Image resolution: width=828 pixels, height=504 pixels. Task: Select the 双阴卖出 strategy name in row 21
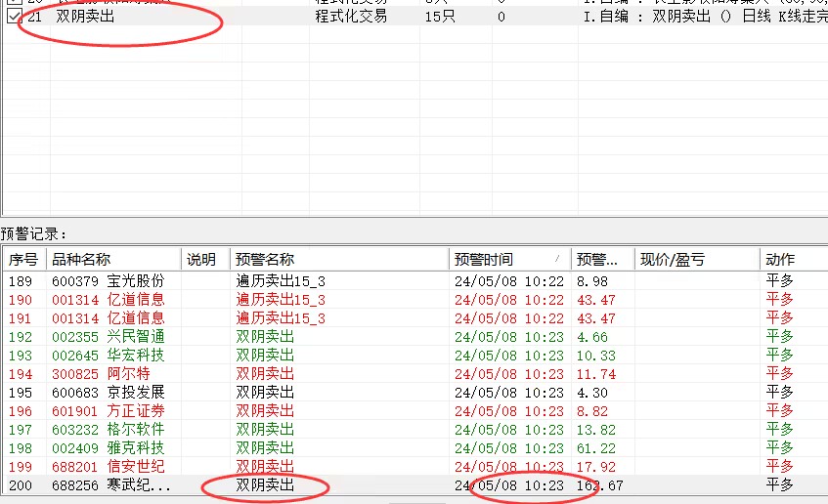pyautogui.click(x=85, y=17)
